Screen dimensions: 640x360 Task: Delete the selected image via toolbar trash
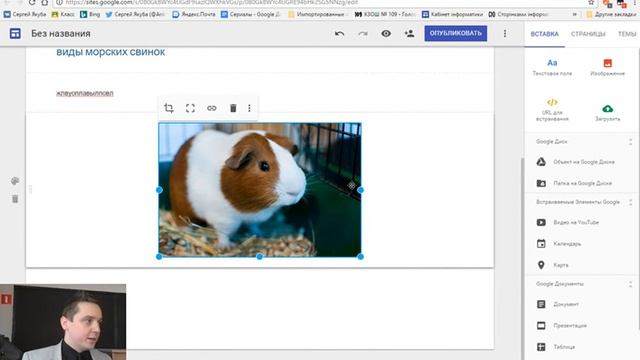[233, 108]
